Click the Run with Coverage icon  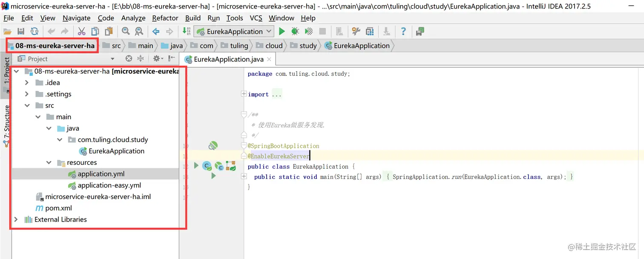(x=309, y=31)
